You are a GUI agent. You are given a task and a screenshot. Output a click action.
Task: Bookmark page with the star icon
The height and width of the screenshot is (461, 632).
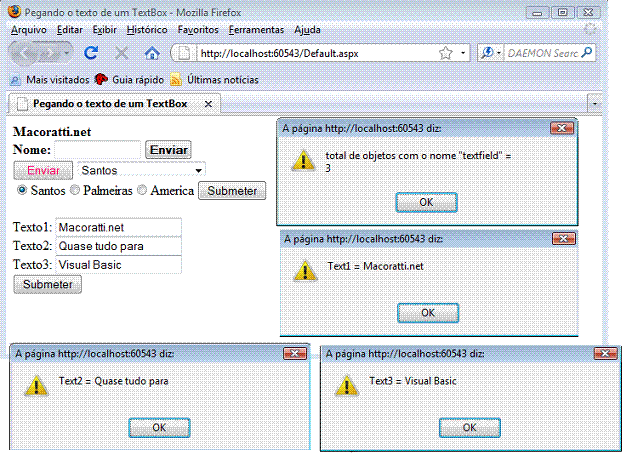445,53
